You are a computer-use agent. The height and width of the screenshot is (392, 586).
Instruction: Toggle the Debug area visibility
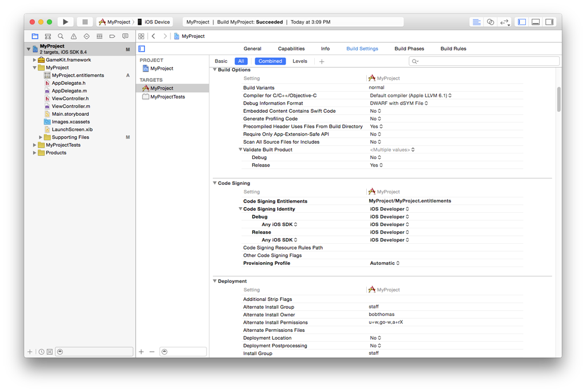click(536, 22)
